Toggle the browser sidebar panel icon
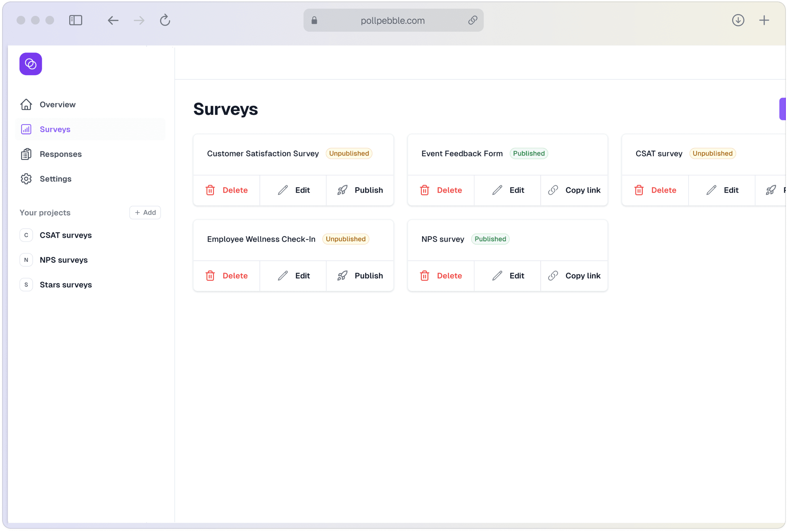The width and height of the screenshot is (788, 532). pos(76,20)
